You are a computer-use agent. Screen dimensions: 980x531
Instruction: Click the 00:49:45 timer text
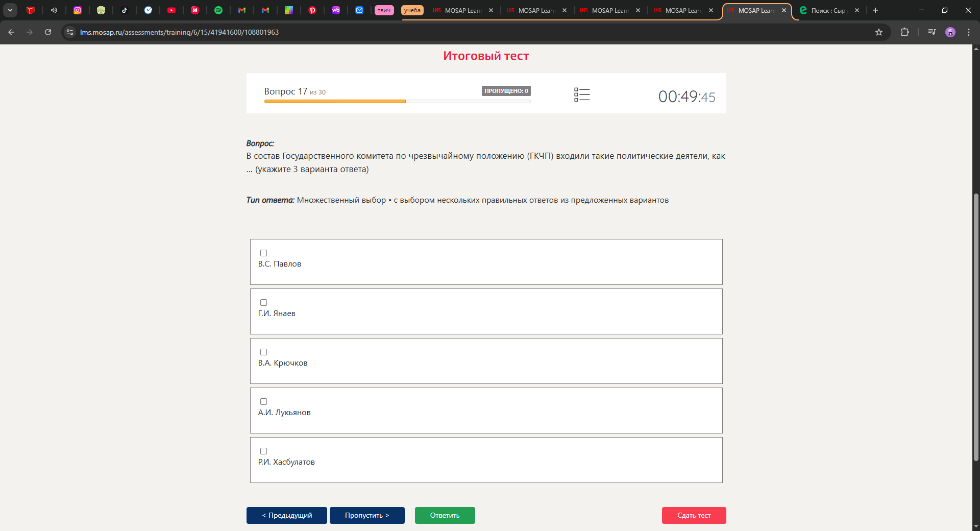point(687,96)
